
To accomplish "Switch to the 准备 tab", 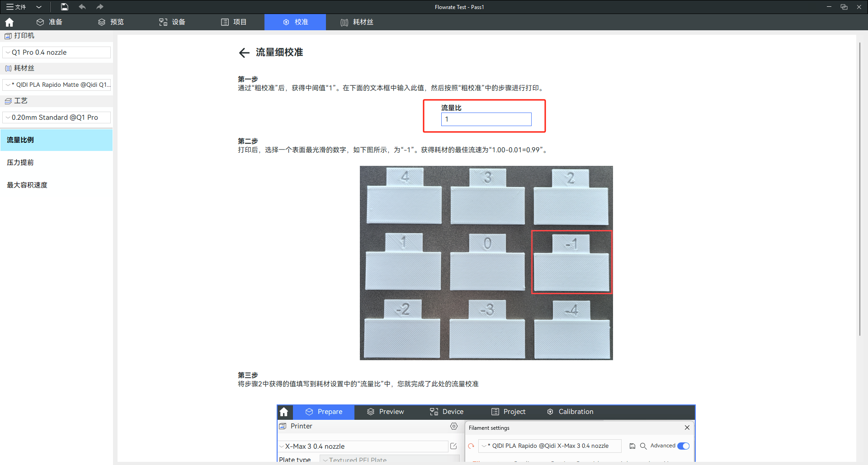I will click(x=50, y=22).
